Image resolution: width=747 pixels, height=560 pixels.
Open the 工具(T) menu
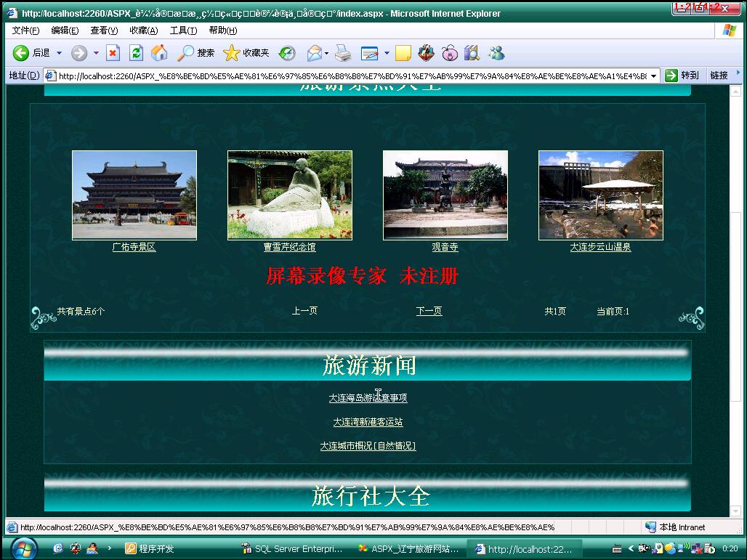183,31
